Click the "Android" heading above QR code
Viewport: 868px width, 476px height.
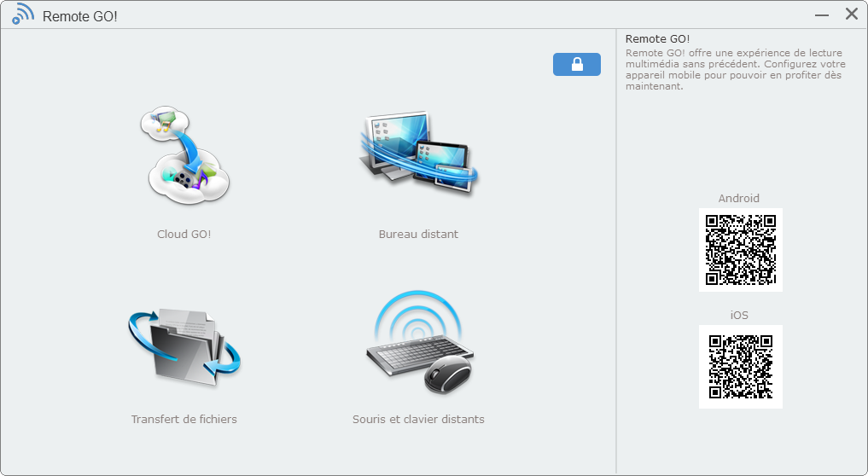(739, 199)
